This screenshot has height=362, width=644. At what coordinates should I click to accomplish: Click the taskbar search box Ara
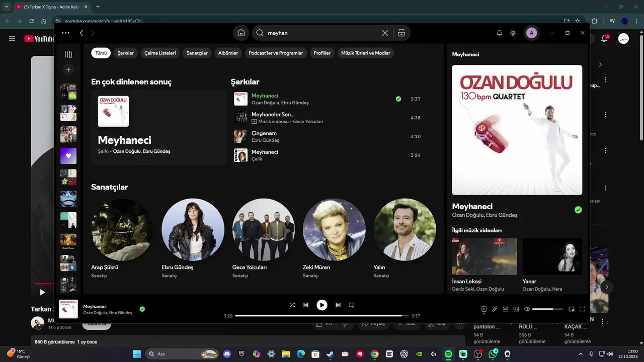pyautogui.click(x=182, y=354)
